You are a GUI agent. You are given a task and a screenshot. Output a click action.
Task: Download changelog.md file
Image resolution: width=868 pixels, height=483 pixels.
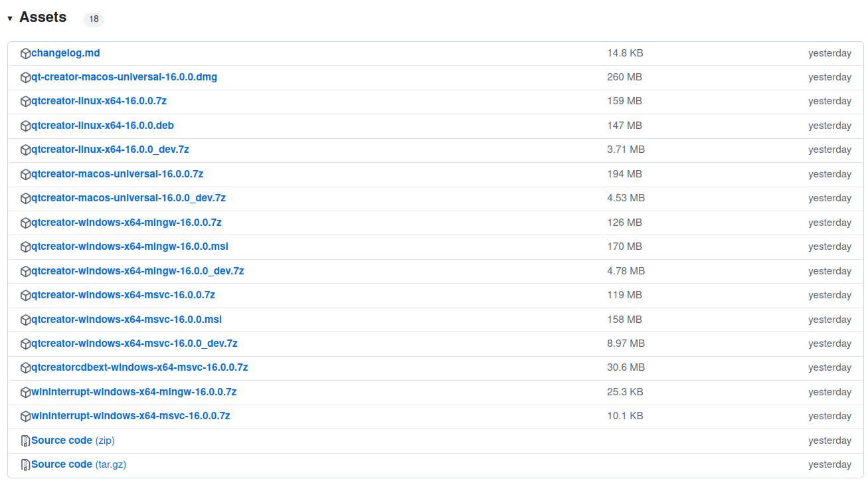[x=65, y=53]
